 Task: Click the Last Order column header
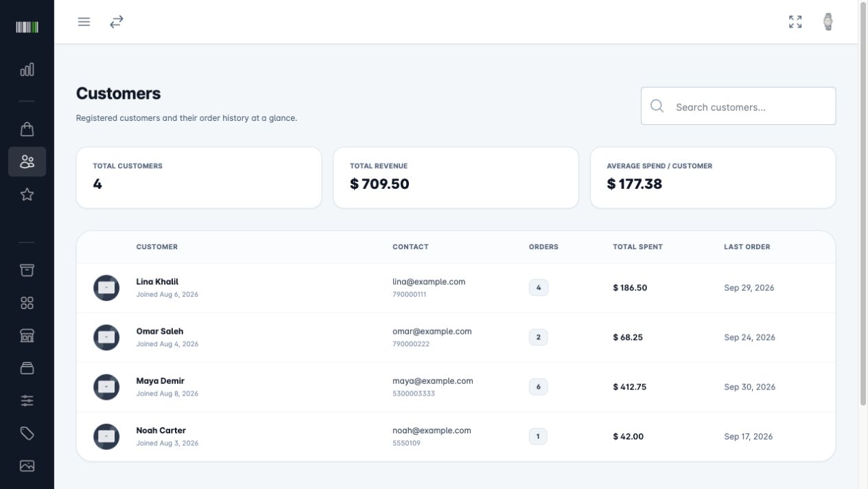click(x=747, y=247)
